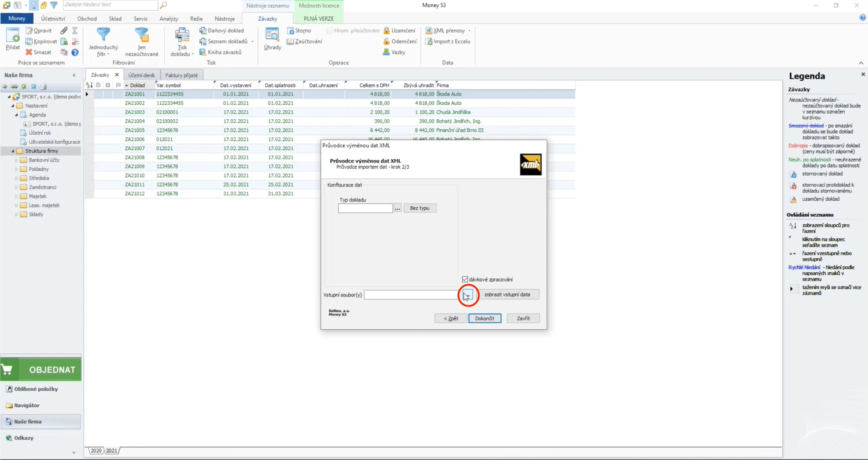Open the Jednoduchý filtr funnel tool
Image resolution: width=868 pixels, height=460 pixels.
click(x=103, y=35)
